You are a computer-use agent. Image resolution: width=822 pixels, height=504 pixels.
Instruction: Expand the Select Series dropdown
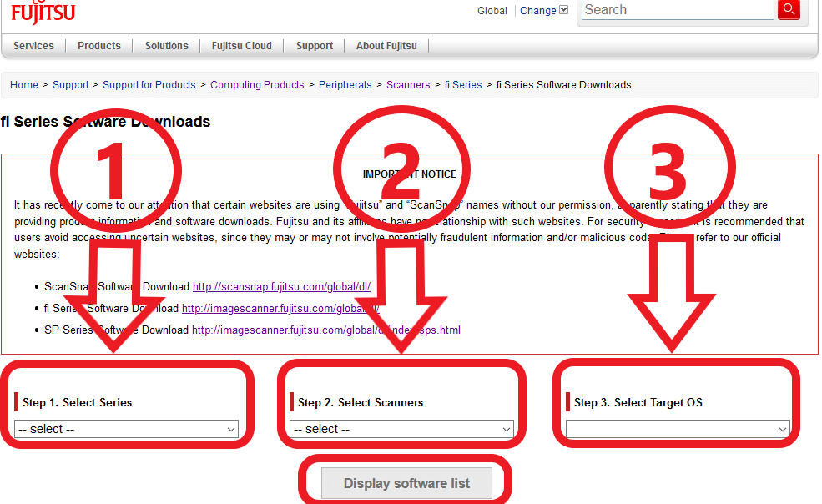[127, 429]
